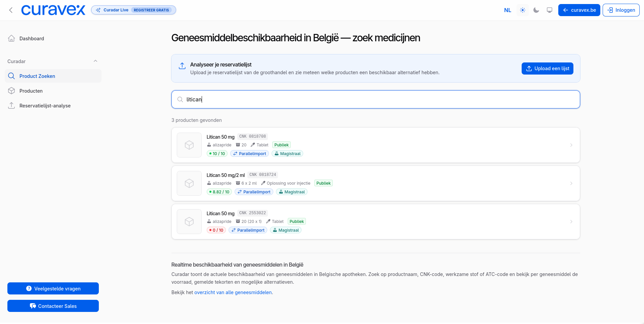Select system theme monitor icon

click(x=550, y=10)
